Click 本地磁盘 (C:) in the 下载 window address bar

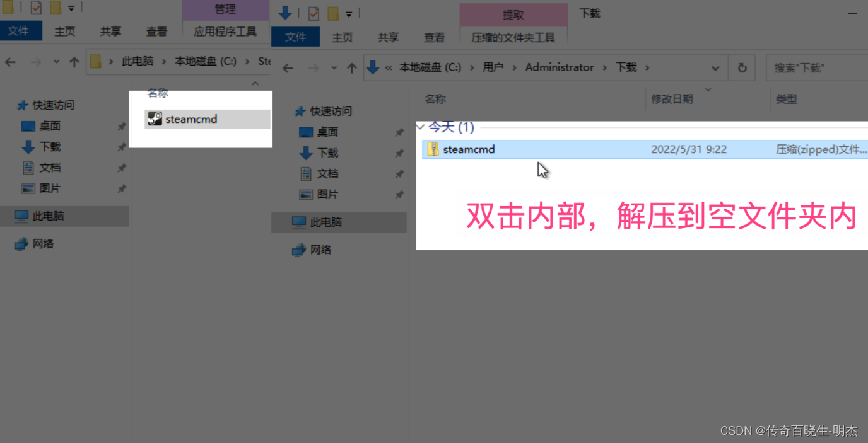(430, 67)
